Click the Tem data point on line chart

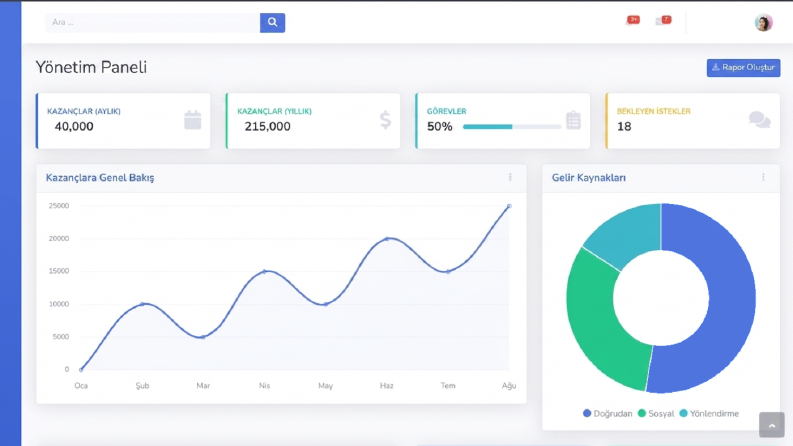(x=448, y=272)
